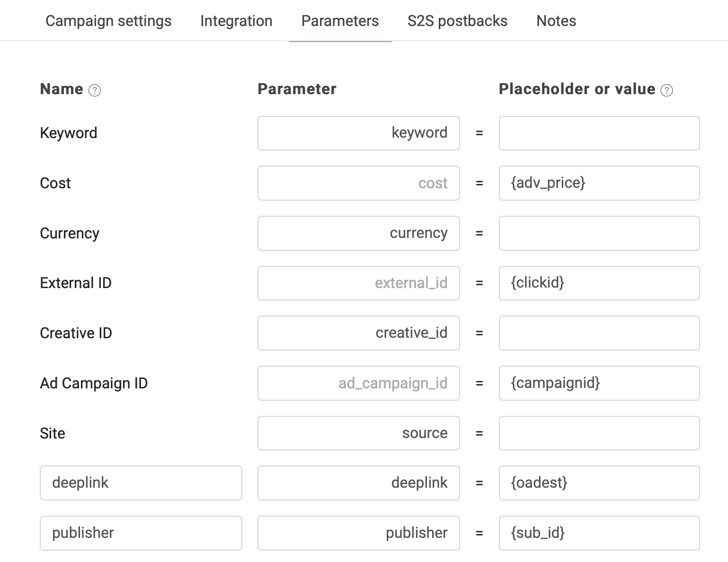Click the {campaignid} value field
Image resolution: width=728 pixels, height=562 pixels.
click(x=599, y=383)
